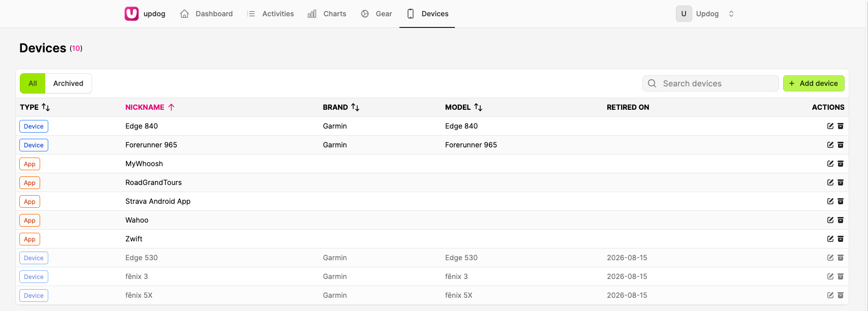Click the Devices page heading
The width and height of the screenshot is (868, 311).
click(x=43, y=48)
